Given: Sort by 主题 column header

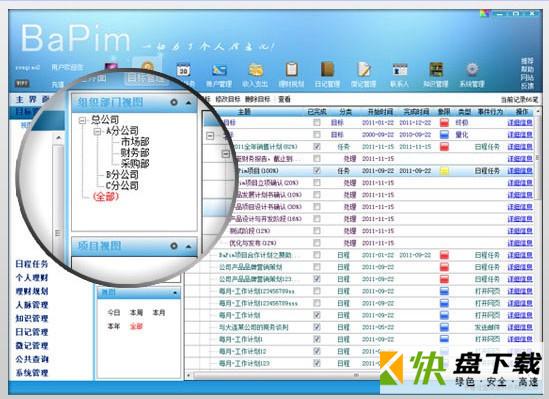Looking at the screenshot, I should tap(244, 112).
